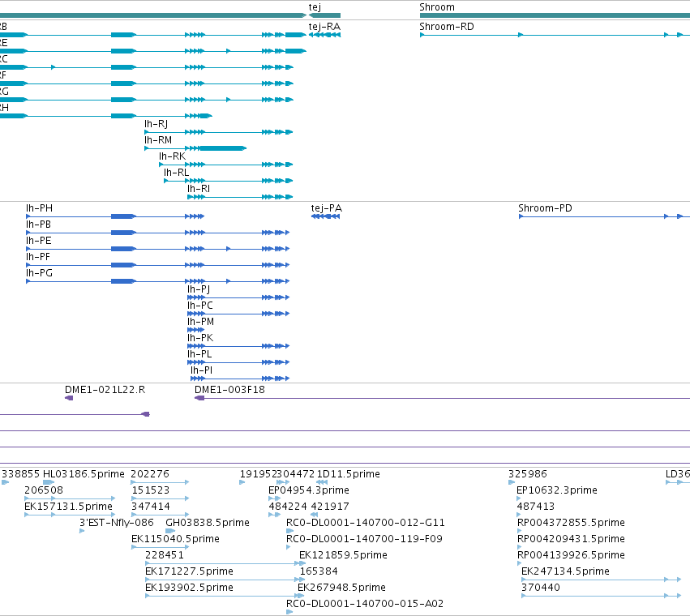Select EST EK121859.5prime
Image resolution: width=690 pixels, height=616 pixels.
tap(343, 555)
